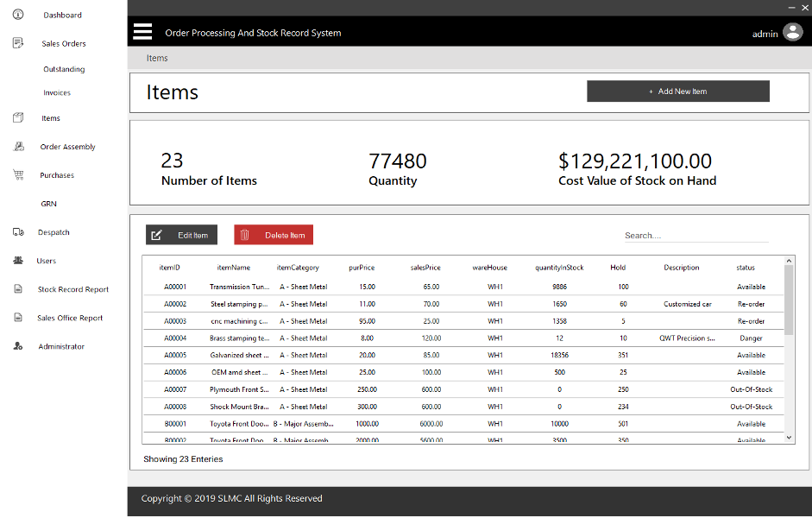The height and width of the screenshot is (518, 812).
Task: Click the Administrator icon in sidebar
Action: coord(18,346)
